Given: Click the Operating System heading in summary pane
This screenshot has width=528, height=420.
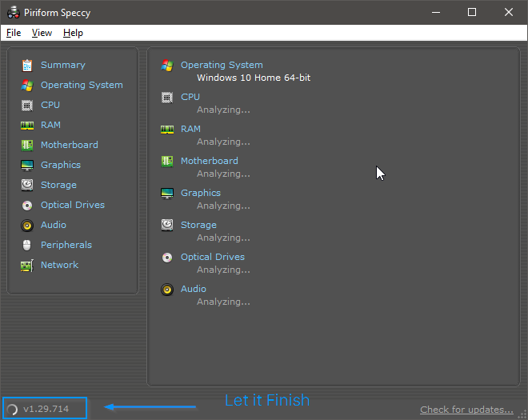Looking at the screenshot, I should click(222, 65).
